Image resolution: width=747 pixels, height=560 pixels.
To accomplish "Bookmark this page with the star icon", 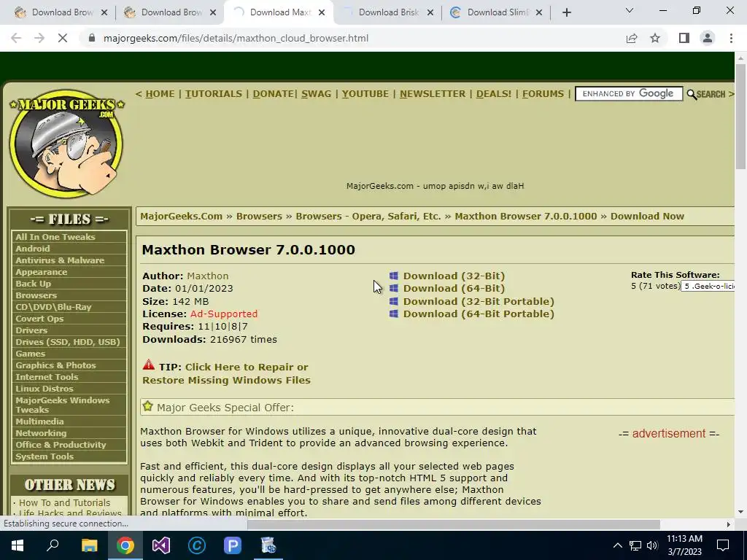I will click(655, 38).
